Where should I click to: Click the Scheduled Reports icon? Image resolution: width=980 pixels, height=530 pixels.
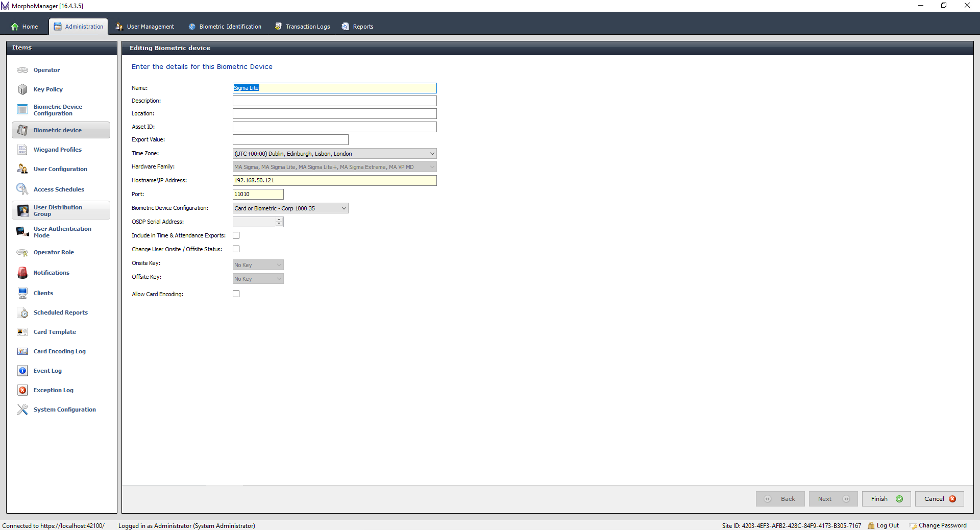pos(22,312)
